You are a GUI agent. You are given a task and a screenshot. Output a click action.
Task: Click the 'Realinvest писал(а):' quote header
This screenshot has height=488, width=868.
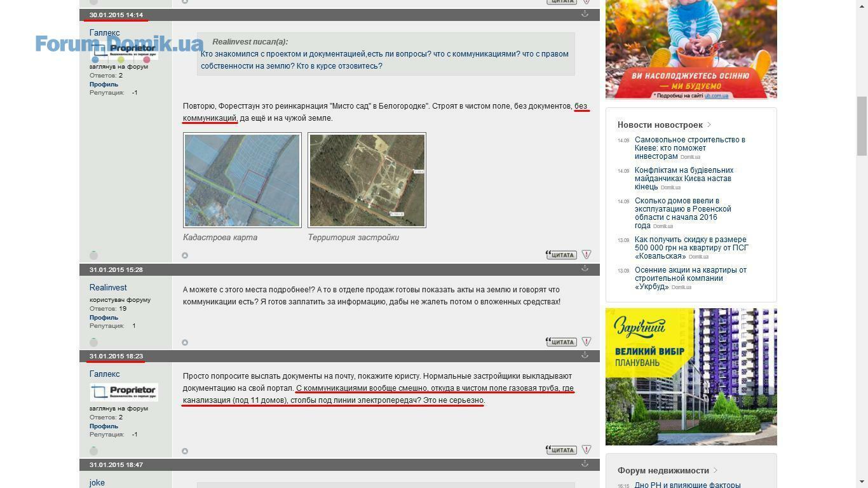coord(250,42)
